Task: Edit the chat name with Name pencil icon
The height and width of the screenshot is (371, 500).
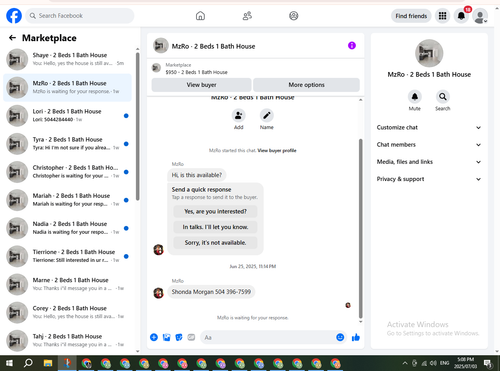Action: coord(267,115)
